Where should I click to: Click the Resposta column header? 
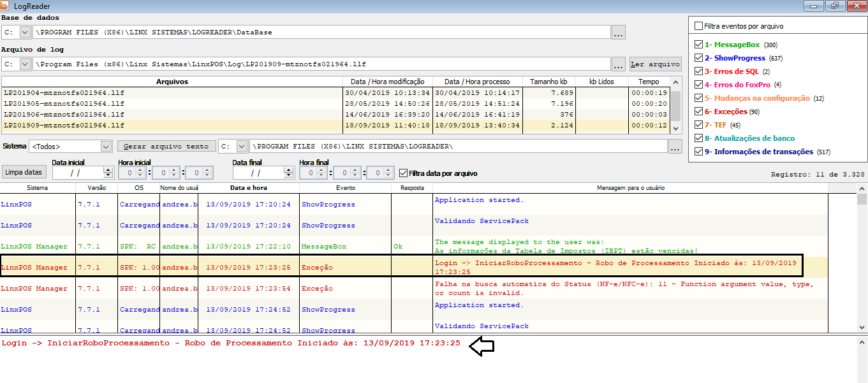pyautogui.click(x=412, y=188)
